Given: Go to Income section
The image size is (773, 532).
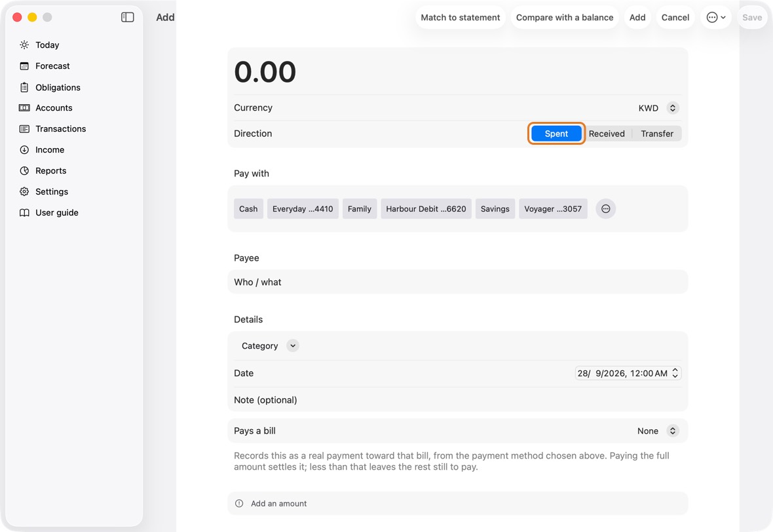Looking at the screenshot, I should pyautogui.click(x=50, y=150).
